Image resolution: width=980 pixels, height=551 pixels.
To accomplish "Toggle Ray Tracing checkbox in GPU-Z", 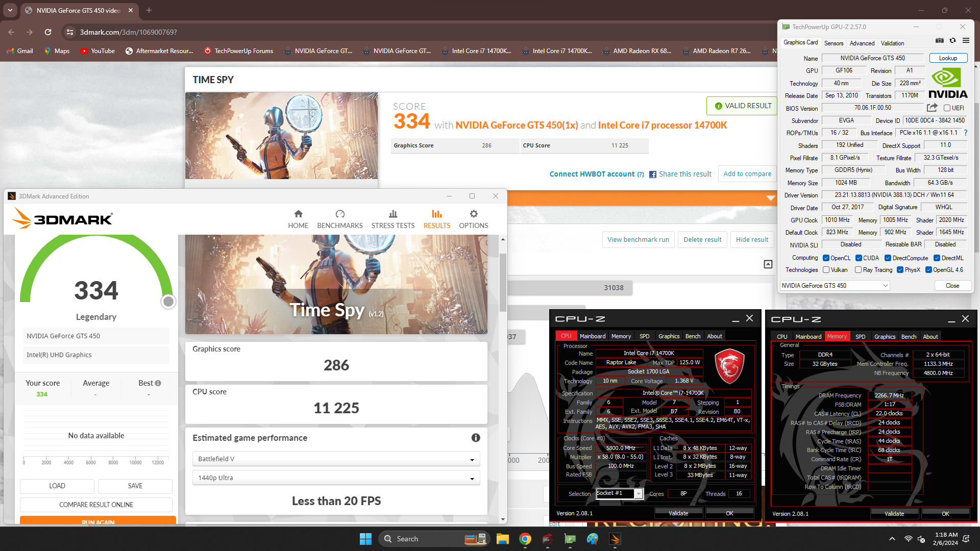I will (858, 270).
